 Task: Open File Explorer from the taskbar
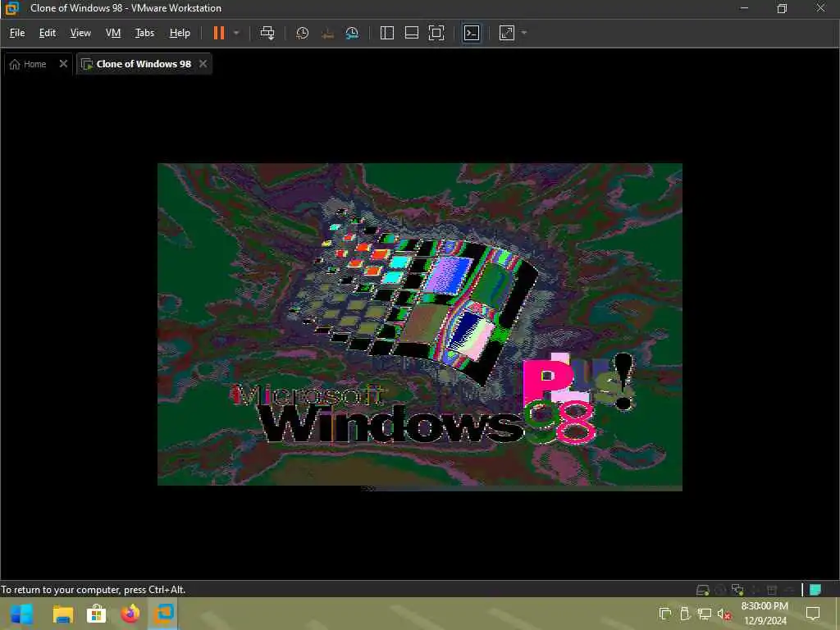pyautogui.click(x=63, y=614)
